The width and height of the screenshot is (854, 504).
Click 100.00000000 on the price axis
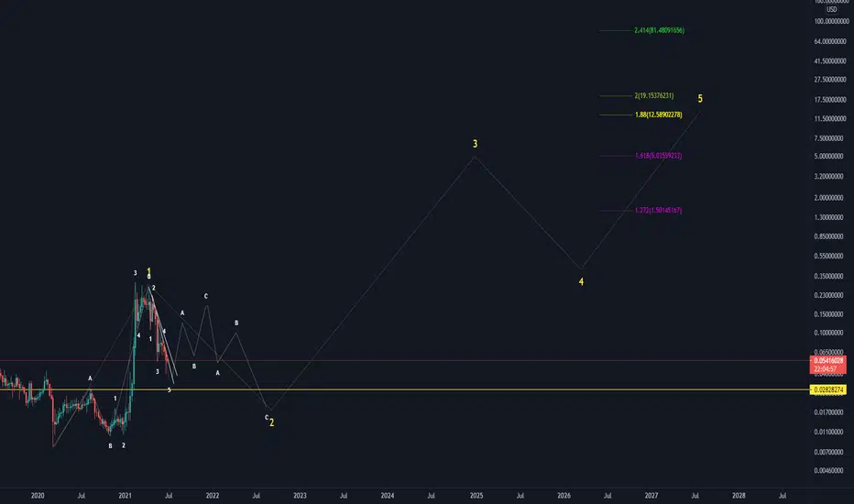pos(831,22)
